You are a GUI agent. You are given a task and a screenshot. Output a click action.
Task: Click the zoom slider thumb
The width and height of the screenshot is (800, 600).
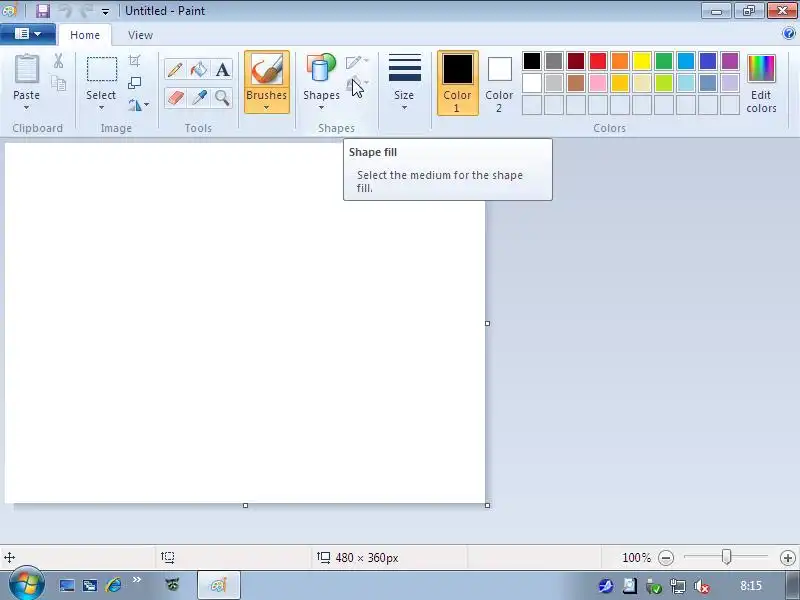(727, 557)
